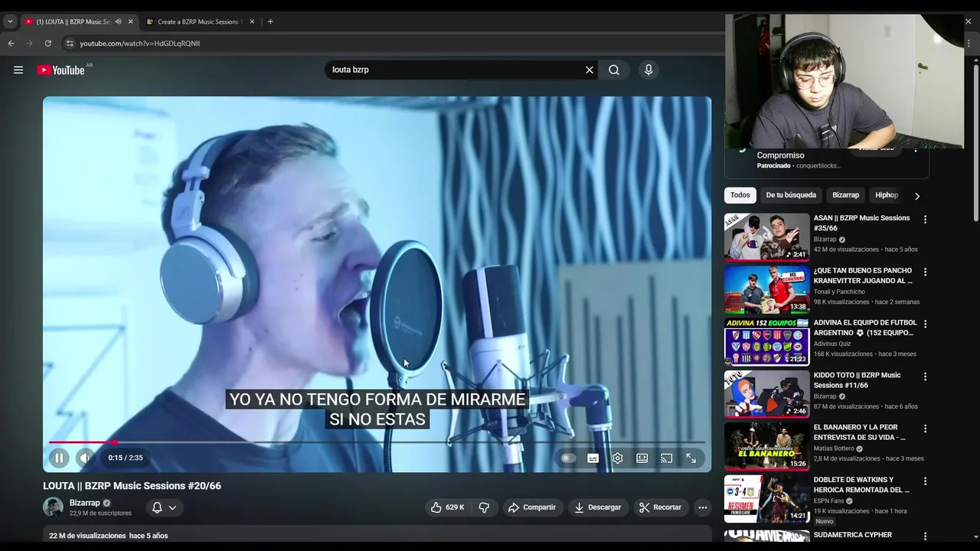Screen dimensions: 980x551
Task: Open the Bizarrap channel name link
Action: tap(85, 503)
